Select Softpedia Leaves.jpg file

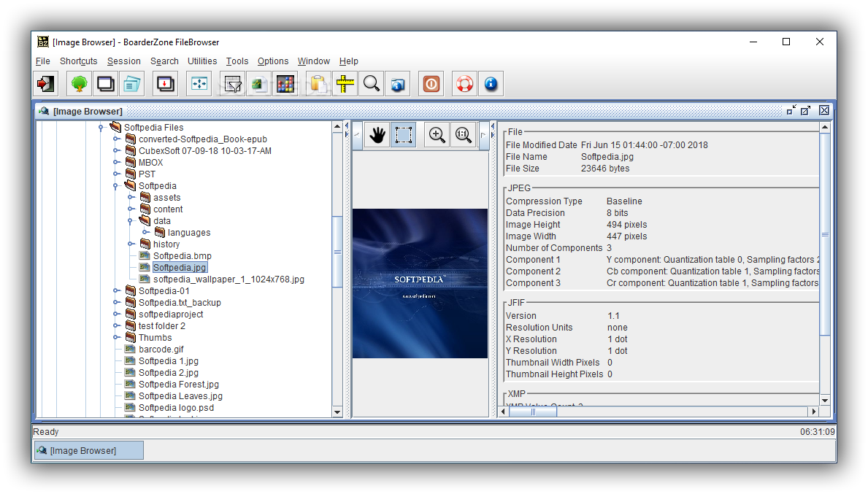[x=180, y=396]
